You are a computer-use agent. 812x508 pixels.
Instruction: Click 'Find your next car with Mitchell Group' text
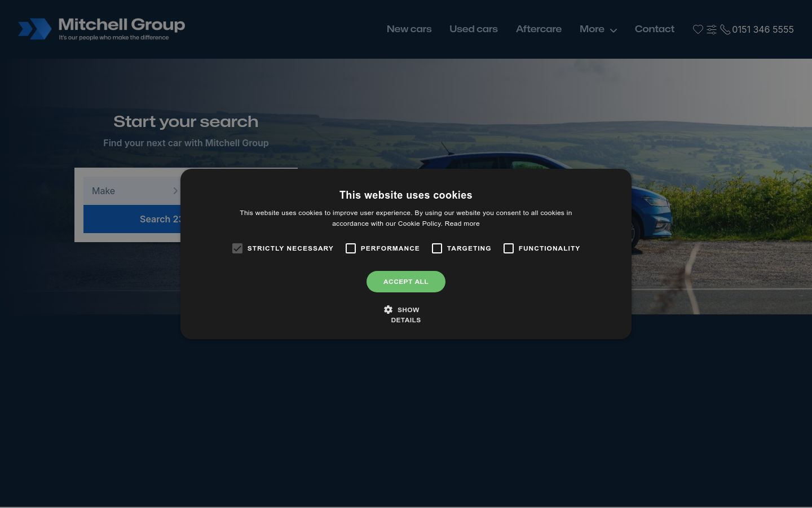click(x=186, y=143)
